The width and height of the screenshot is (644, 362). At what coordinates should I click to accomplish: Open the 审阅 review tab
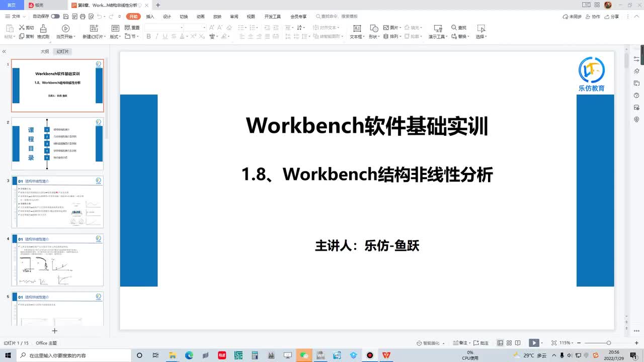[234, 16]
